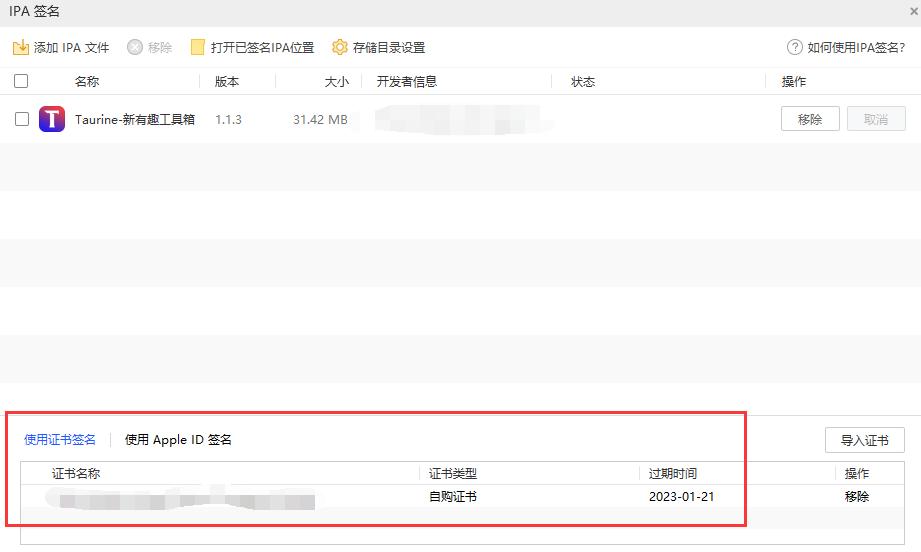Click the 导入证书 button
The width and height of the screenshot is (921, 552).
coord(865,440)
